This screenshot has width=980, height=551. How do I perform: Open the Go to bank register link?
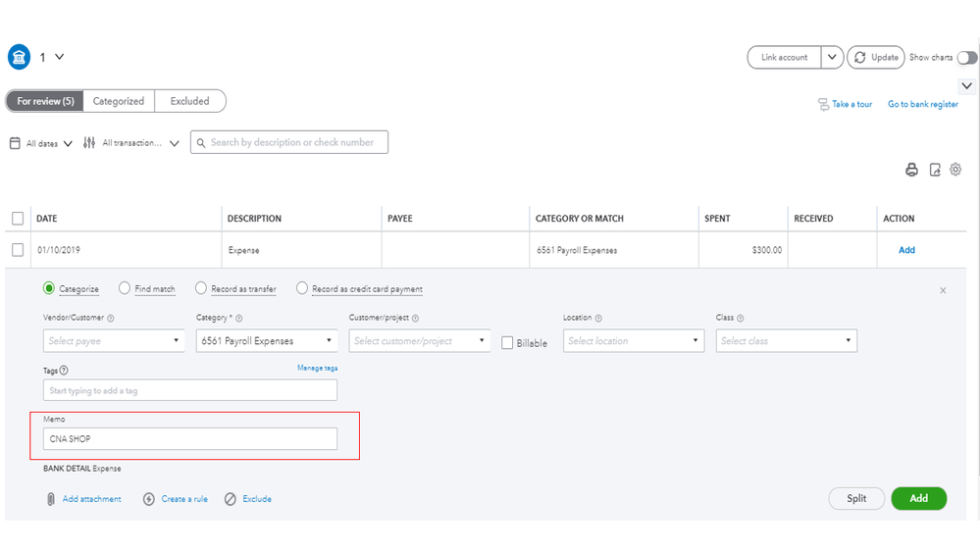922,104
